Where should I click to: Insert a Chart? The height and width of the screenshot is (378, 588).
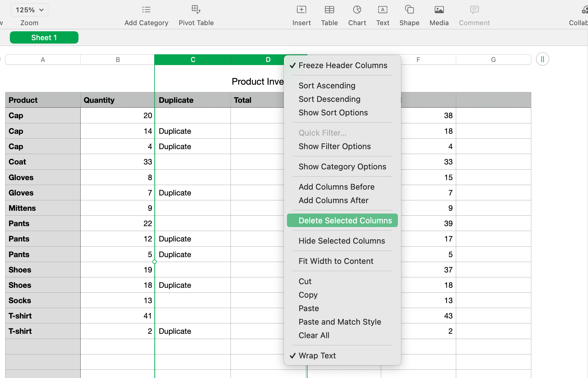357,14
